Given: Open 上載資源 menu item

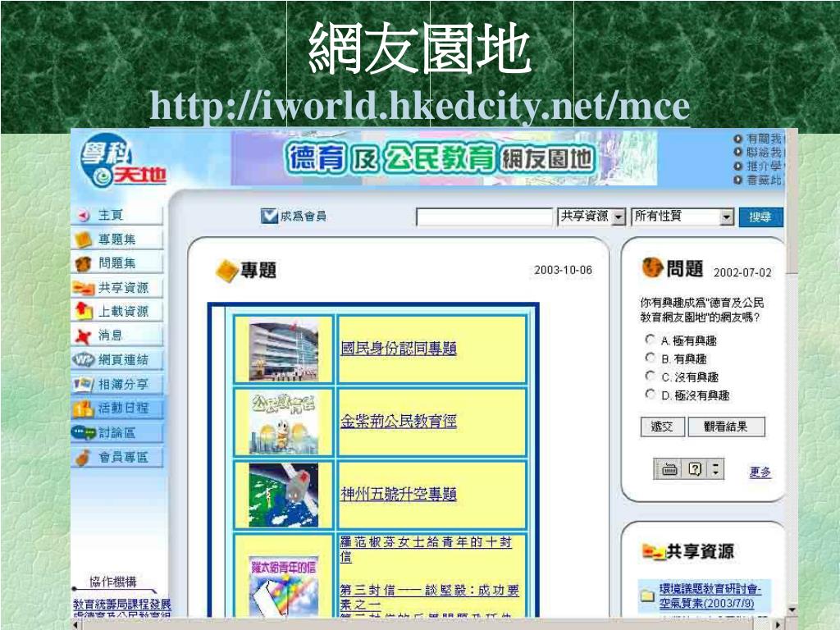Looking at the screenshot, I should [117, 312].
